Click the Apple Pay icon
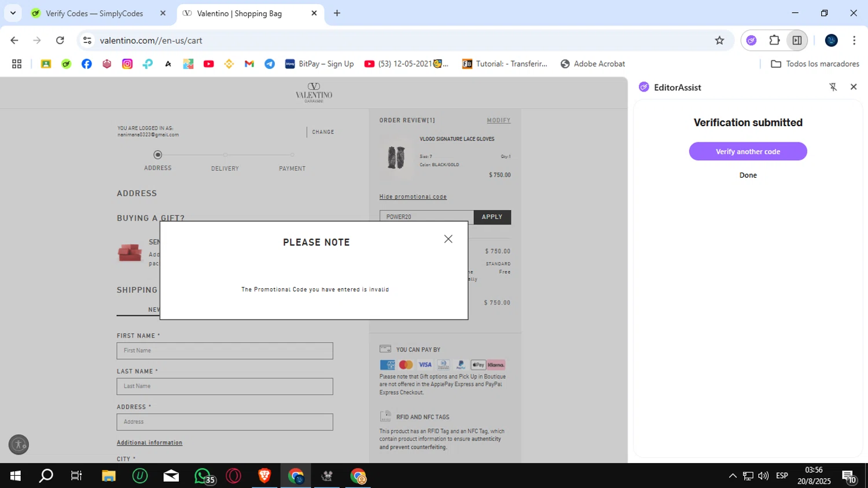868x488 pixels. click(478, 365)
